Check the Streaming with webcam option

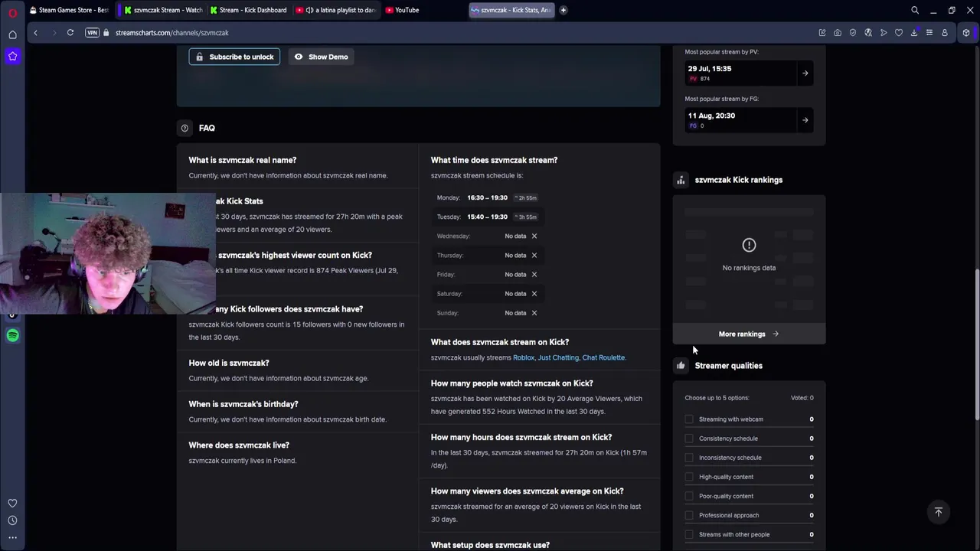[689, 419]
